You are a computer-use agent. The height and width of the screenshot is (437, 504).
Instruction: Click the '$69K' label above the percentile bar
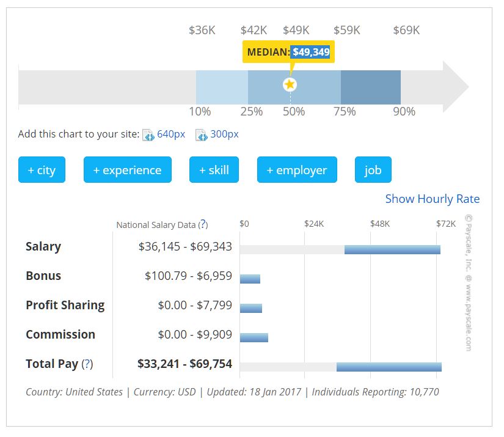[x=406, y=30]
